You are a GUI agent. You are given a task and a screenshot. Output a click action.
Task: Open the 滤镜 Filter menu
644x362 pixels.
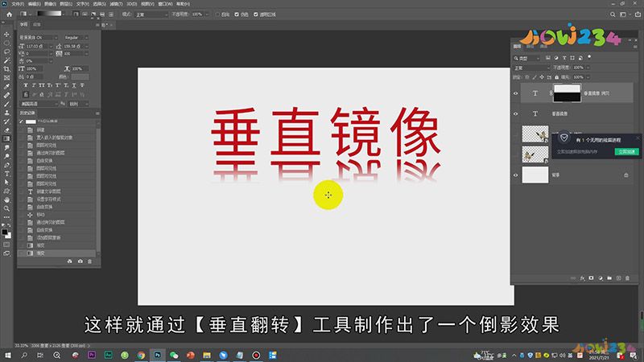[x=116, y=4]
